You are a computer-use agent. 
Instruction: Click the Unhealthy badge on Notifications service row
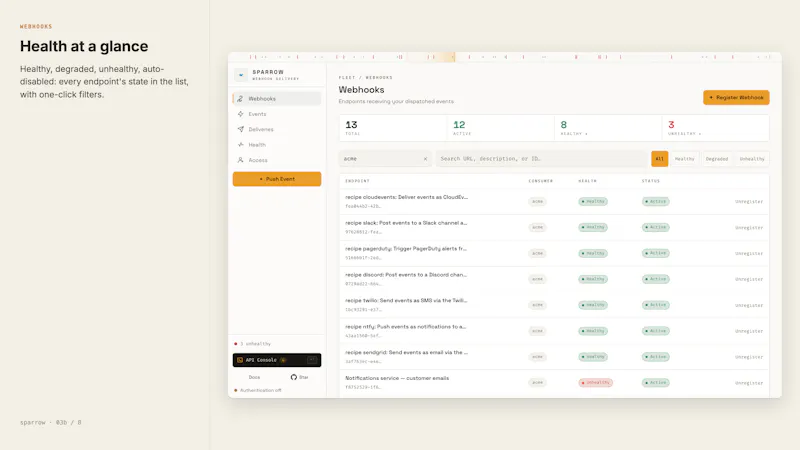pyautogui.click(x=595, y=383)
